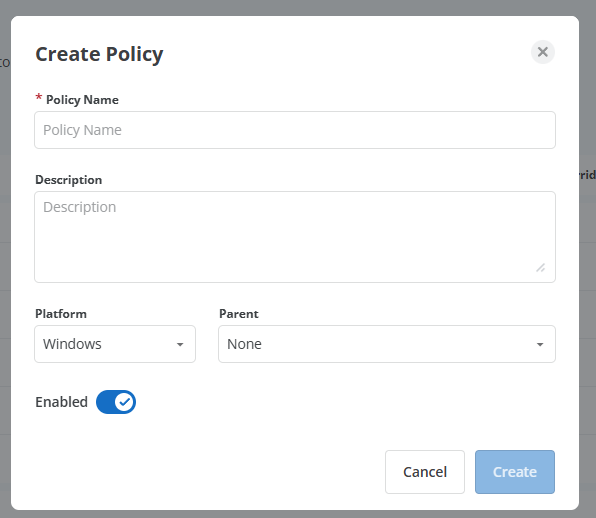The height and width of the screenshot is (518, 596).
Task: Click into the Policy Name field
Action: coord(295,130)
